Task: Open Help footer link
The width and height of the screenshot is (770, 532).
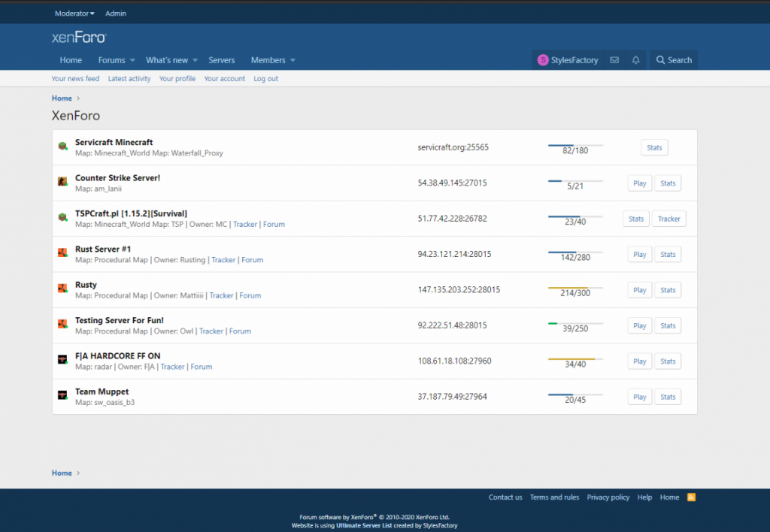Action: tap(644, 497)
